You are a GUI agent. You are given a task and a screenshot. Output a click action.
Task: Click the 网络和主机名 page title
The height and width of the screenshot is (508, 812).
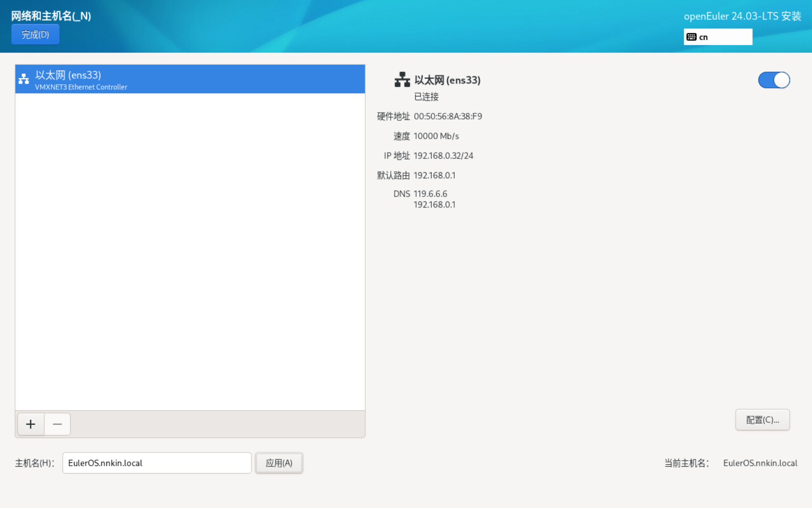[x=51, y=16]
